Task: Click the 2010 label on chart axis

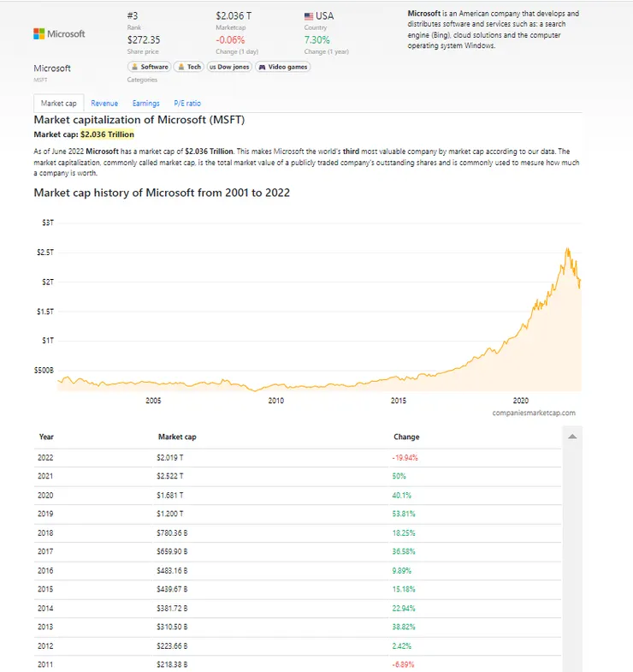Action: pos(276,401)
